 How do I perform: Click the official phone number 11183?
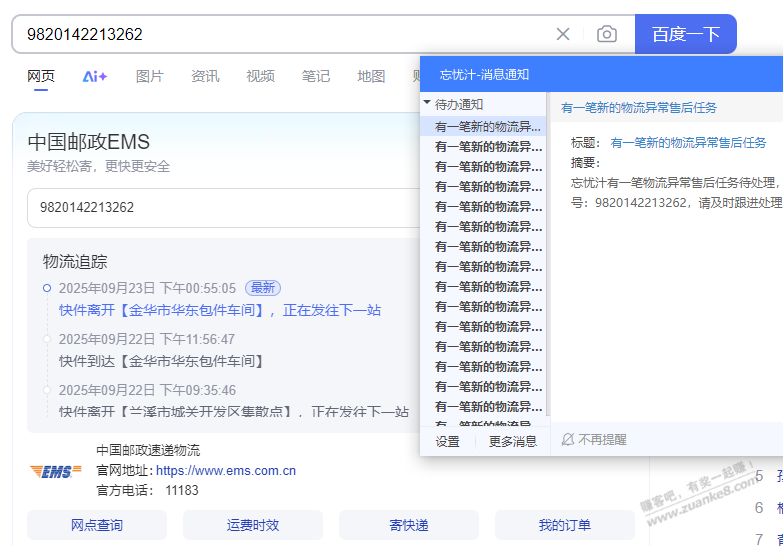point(182,491)
